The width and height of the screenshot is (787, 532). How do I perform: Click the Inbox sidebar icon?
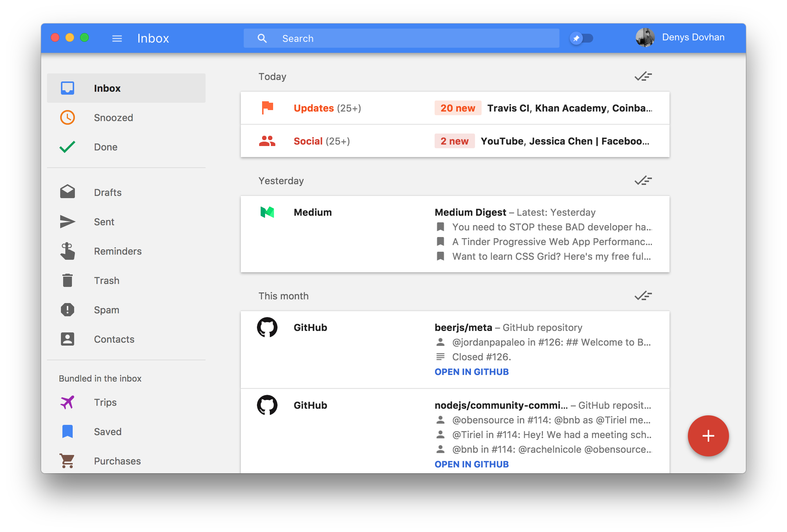point(67,87)
